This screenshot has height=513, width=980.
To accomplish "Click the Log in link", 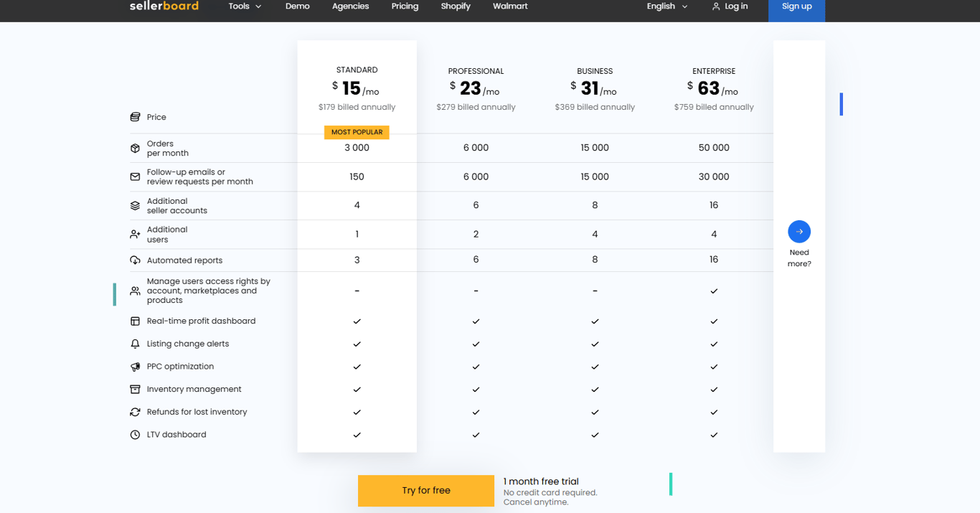I will coord(736,6).
